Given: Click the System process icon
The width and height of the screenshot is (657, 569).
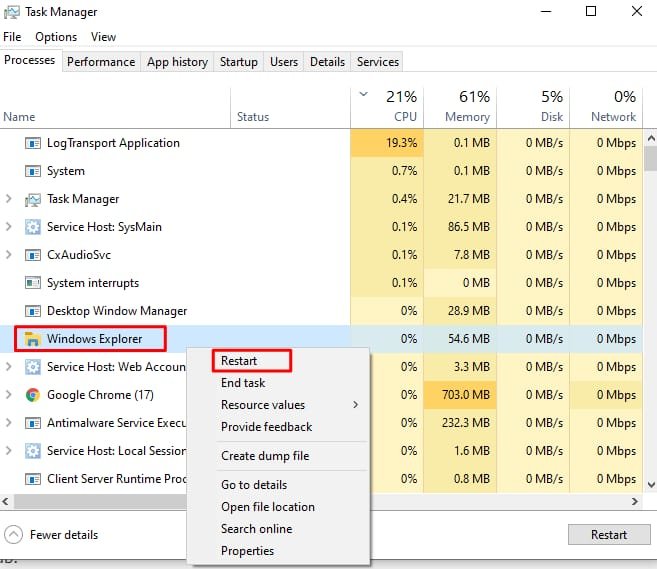Looking at the screenshot, I should coord(33,171).
